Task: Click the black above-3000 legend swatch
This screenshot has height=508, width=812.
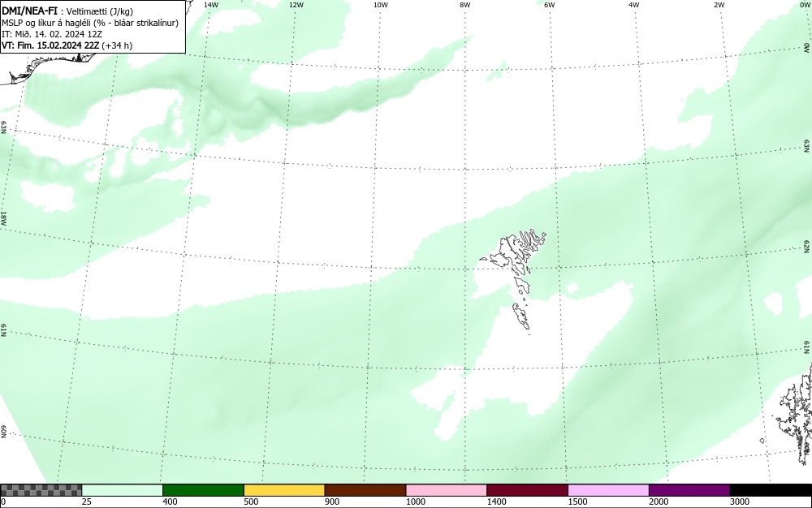Action: point(771,490)
